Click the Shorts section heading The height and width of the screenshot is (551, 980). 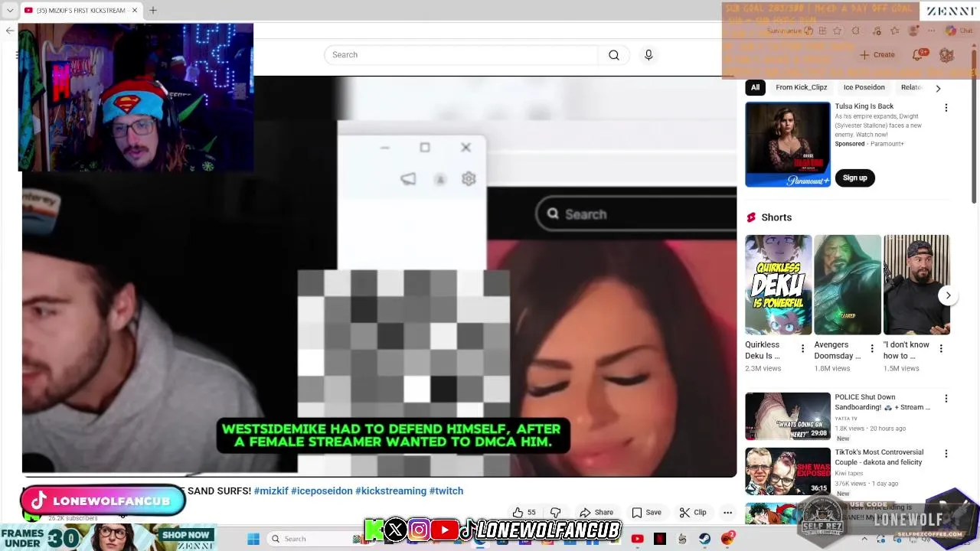coord(776,217)
